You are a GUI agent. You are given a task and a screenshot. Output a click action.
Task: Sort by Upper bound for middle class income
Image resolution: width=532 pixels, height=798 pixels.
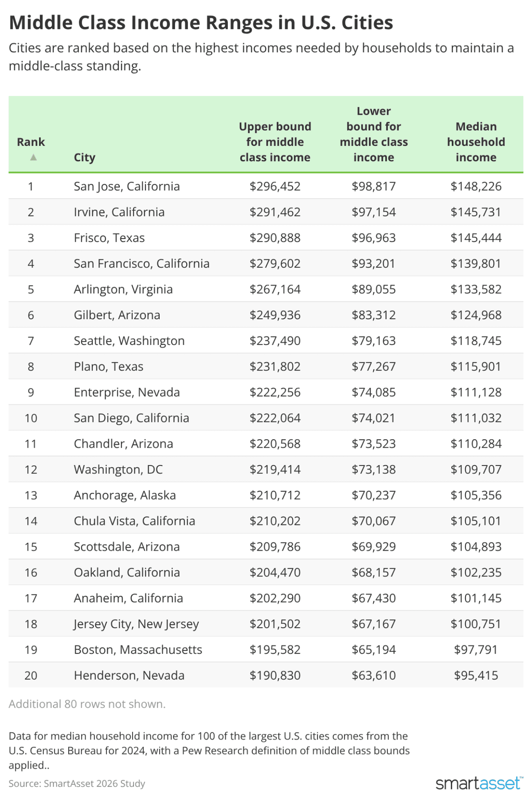[x=275, y=142]
